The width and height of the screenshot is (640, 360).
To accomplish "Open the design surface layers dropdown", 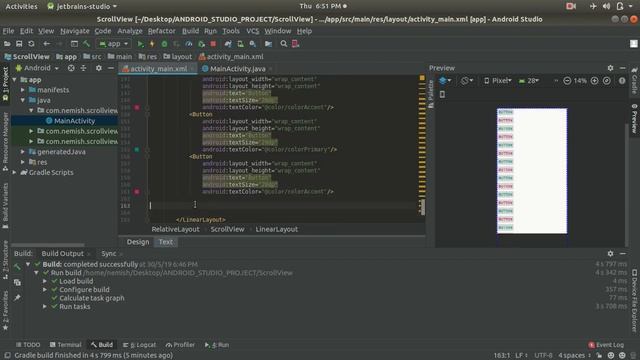I will coord(445,81).
